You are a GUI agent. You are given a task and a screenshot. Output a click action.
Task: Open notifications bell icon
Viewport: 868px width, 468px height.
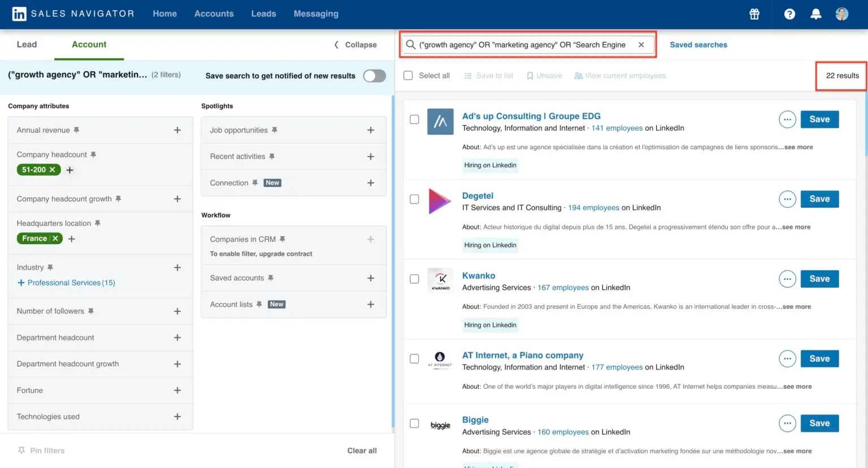815,14
